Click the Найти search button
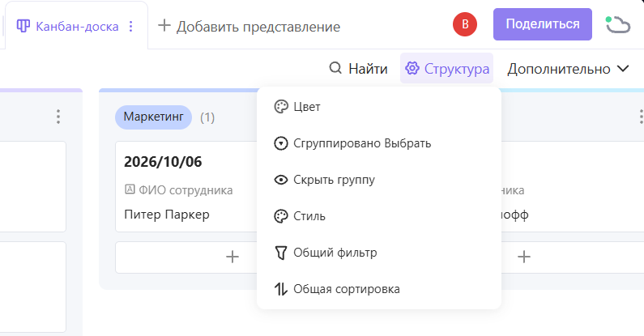The width and height of the screenshot is (644, 336). pyautogui.click(x=358, y=69)
